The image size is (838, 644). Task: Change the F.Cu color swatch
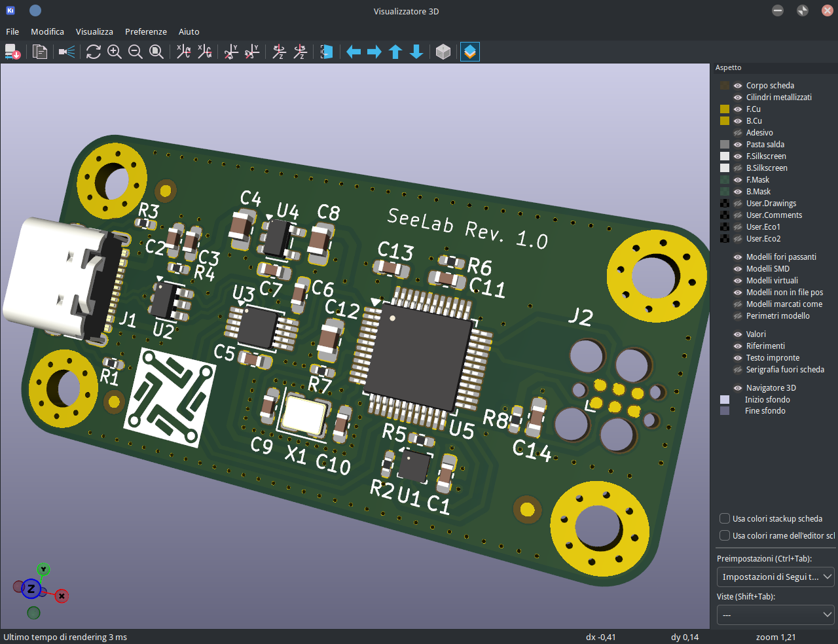coord(725,109)
